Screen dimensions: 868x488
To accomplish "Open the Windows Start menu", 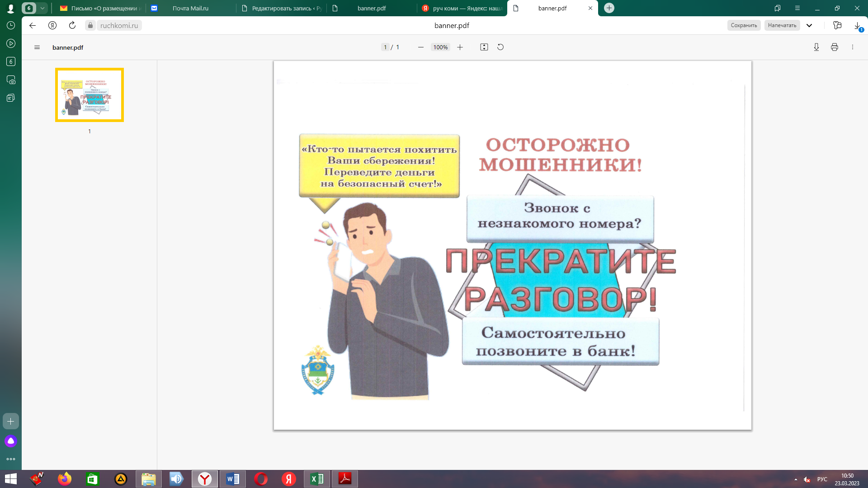I will click(11, 479).
